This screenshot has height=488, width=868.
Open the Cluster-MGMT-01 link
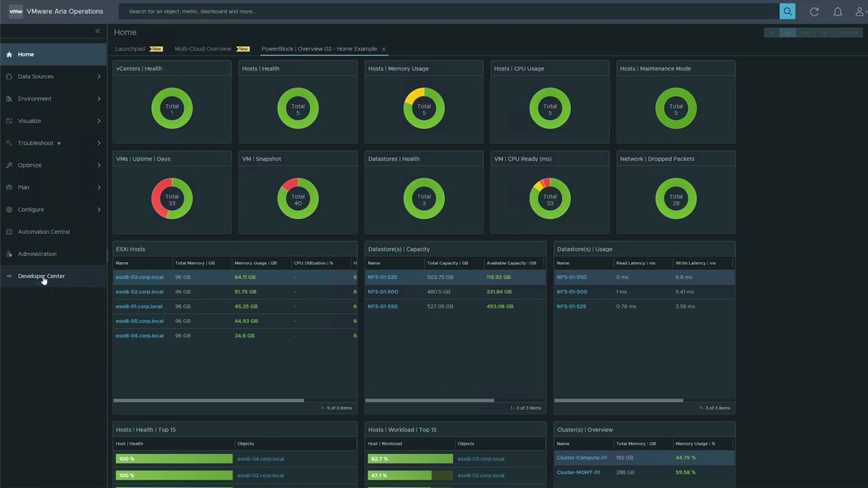click(578, 472)
